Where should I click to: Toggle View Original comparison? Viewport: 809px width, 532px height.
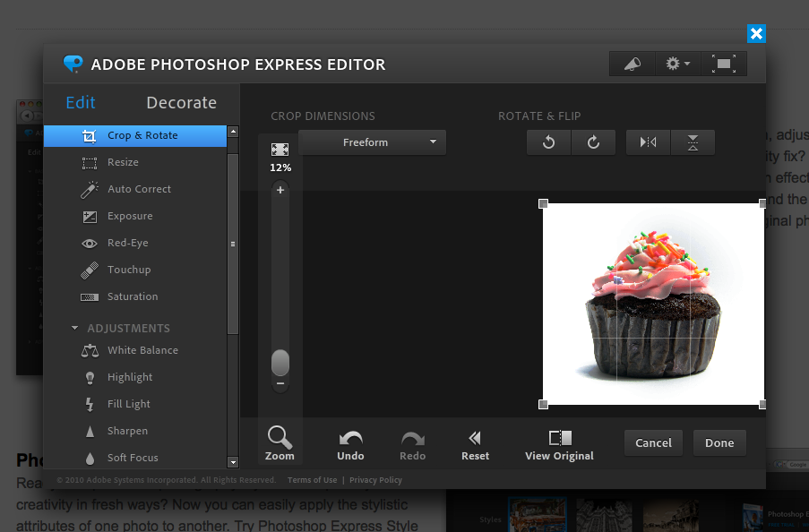tap(559, 445)
